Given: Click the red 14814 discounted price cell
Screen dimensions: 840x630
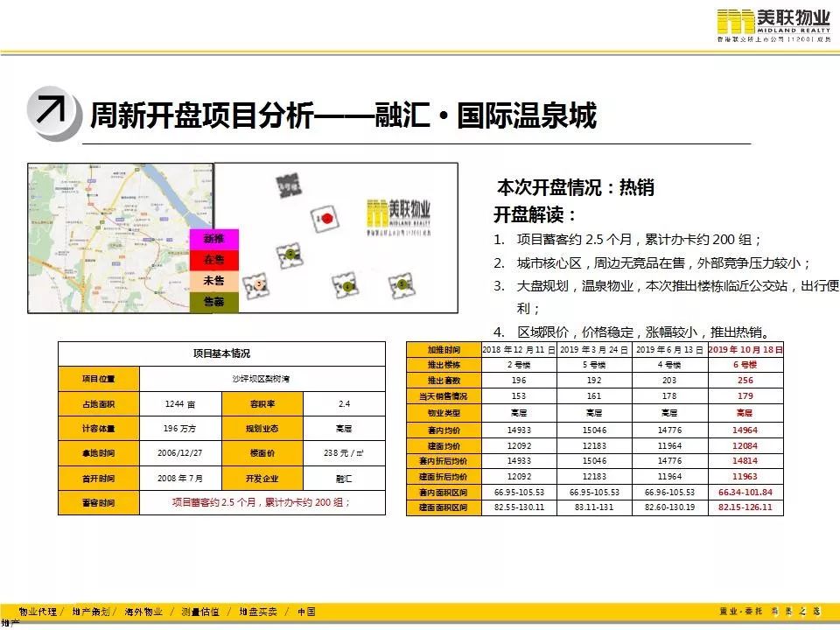Looking at the screenshot, I should [x=745, y=461].
